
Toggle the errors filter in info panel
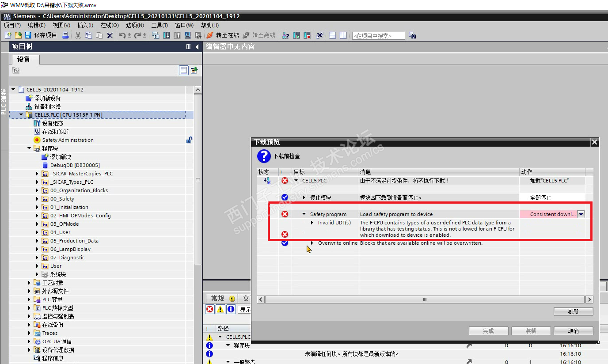pyautogui.click(x=210, y=310)
